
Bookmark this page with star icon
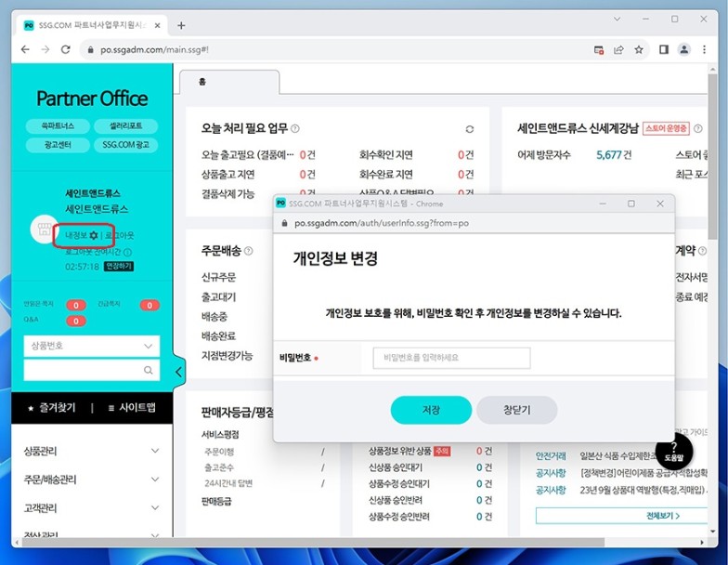[x=639, y=50]
